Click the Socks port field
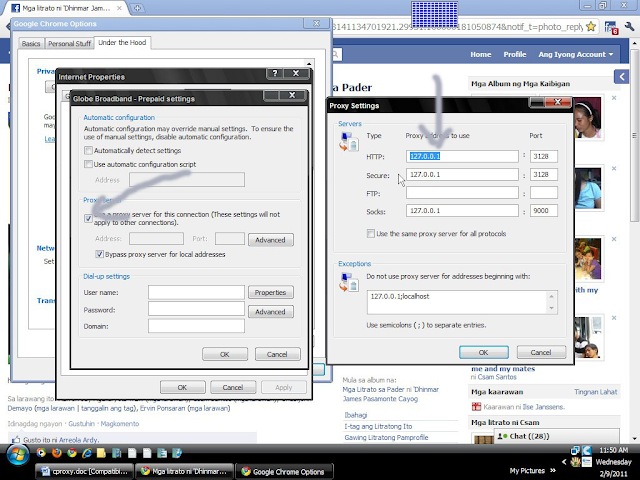 tap(544, 211)
